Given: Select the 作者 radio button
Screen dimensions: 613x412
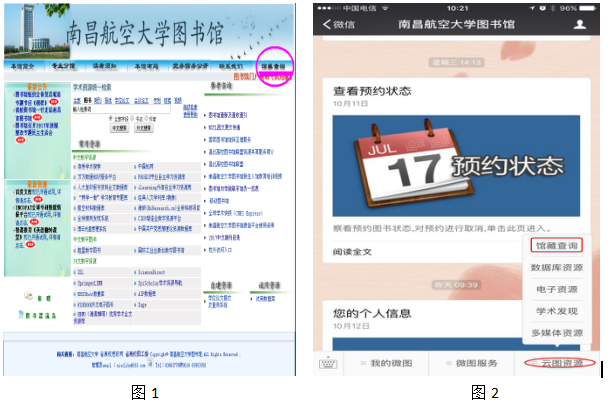Looking at the screenshot, I should point(146,118).
